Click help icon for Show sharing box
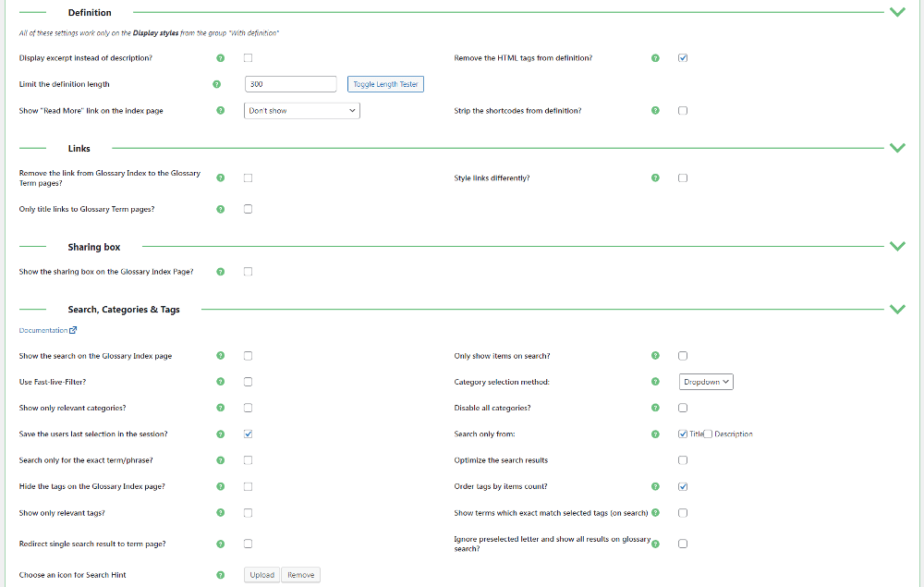The height and width of the screenshot is (587, 924). (220, 272)
